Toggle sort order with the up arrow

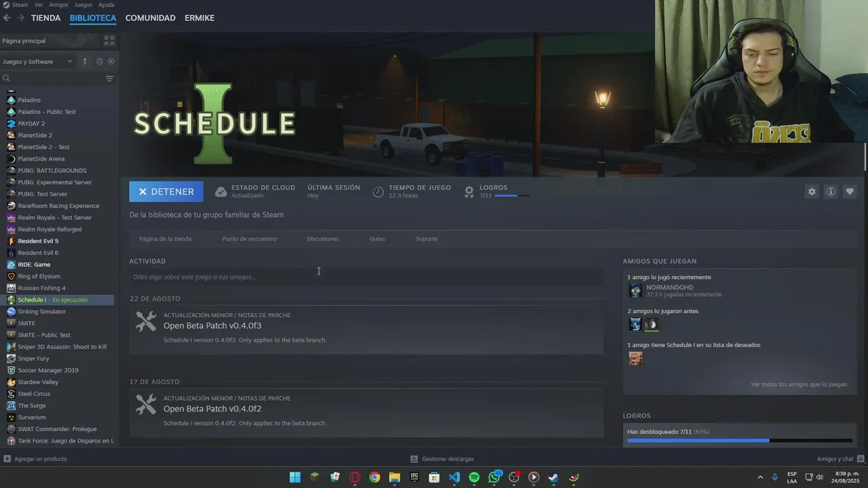(x=85, y=62)
